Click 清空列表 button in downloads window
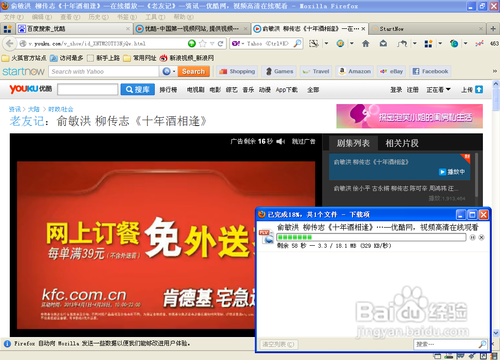The width and height of the screenshot is (500, 360). pyautogui.click(x=278, y=344)
